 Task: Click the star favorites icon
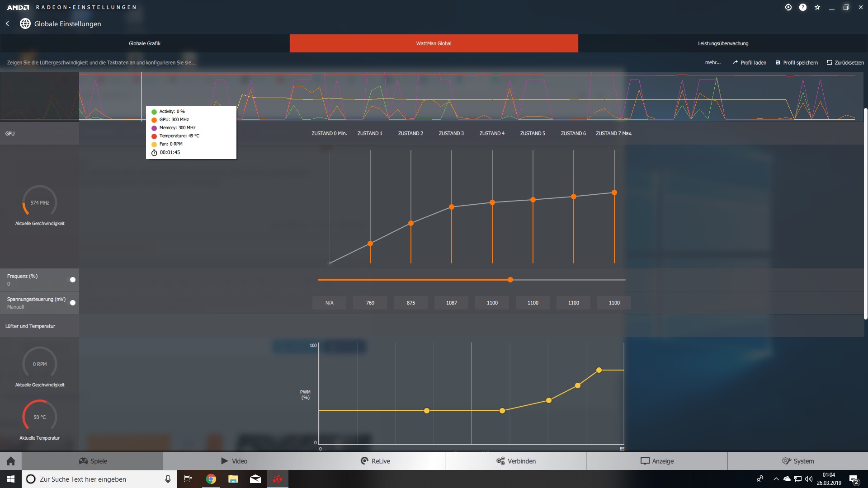pos(817,7)
